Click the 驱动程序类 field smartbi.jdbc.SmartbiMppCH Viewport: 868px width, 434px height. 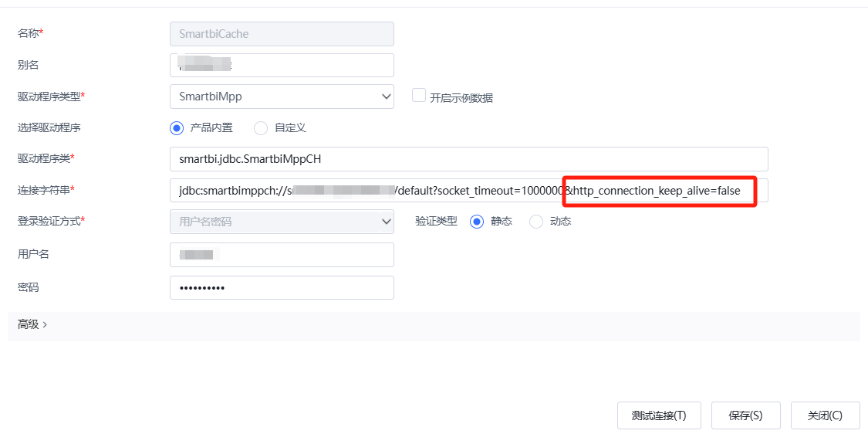[x=469, y=159]
